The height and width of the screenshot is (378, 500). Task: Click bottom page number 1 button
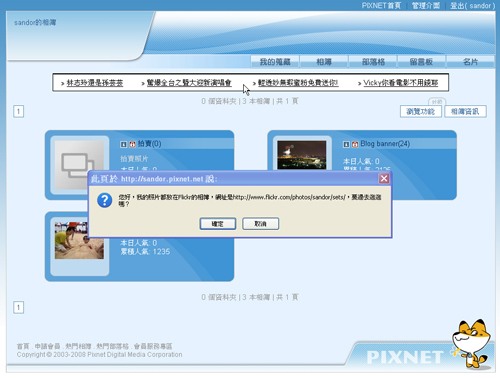19,307
